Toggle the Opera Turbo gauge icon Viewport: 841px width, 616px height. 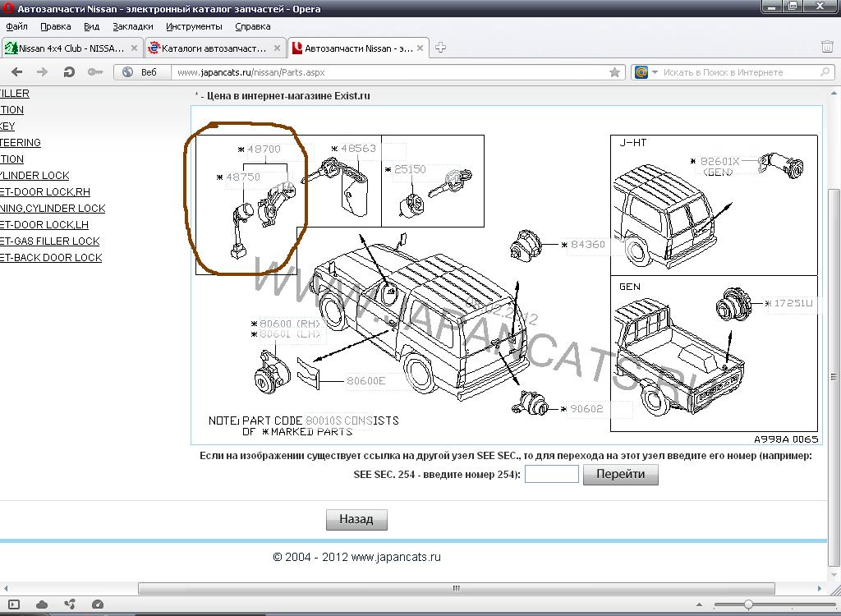[98, 605]
